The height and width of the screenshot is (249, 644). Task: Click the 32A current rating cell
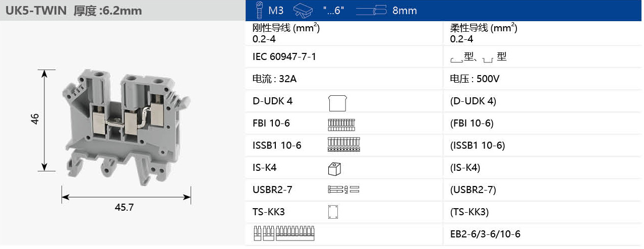(x=274, y=79)
